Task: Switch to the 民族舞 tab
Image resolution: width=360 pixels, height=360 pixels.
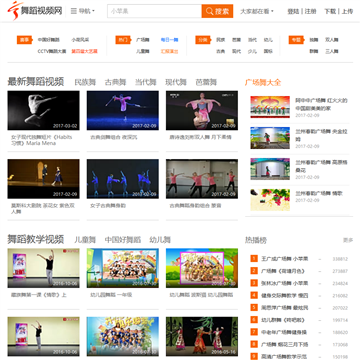Action: (85, 82)
